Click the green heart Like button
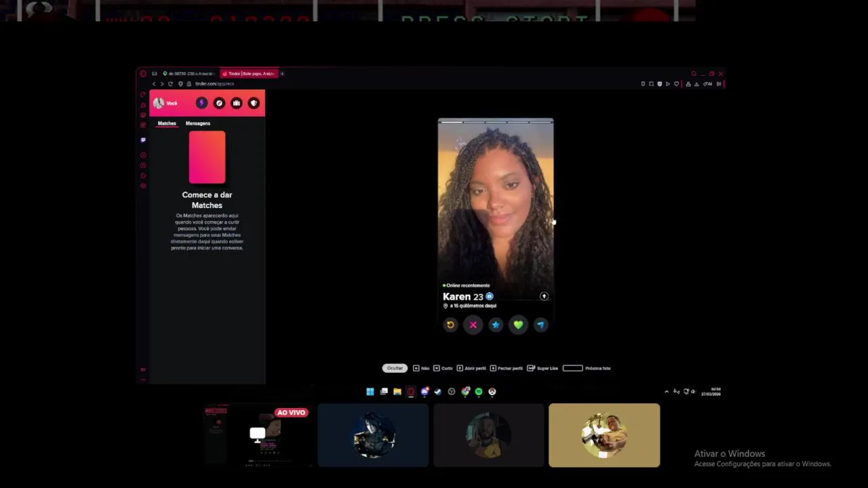Viewport: 868px width, 488px height. pyautogui.click(x=518, y=325)
